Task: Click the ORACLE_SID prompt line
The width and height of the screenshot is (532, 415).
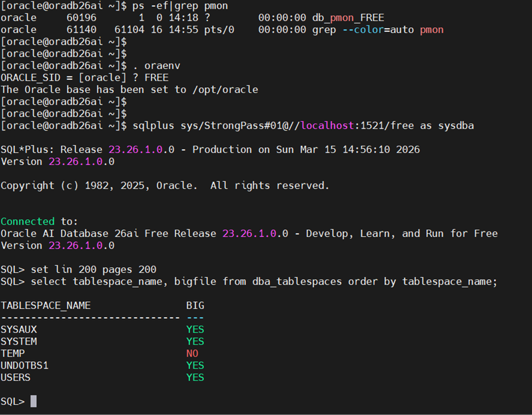Action: point(84,78)
